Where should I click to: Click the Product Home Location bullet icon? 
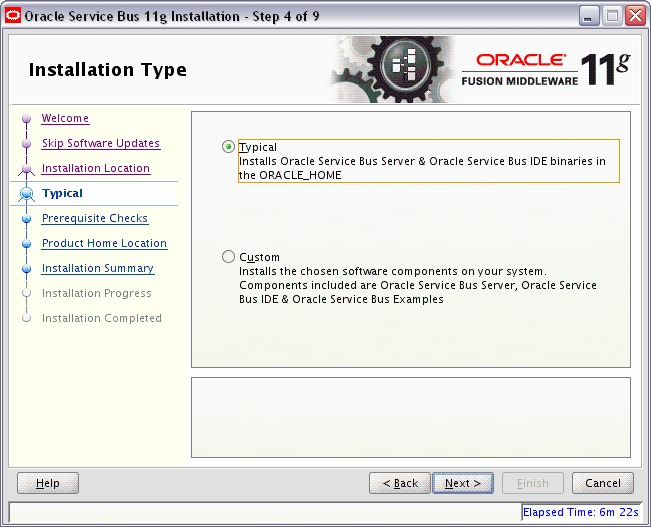tap(27, 244)
